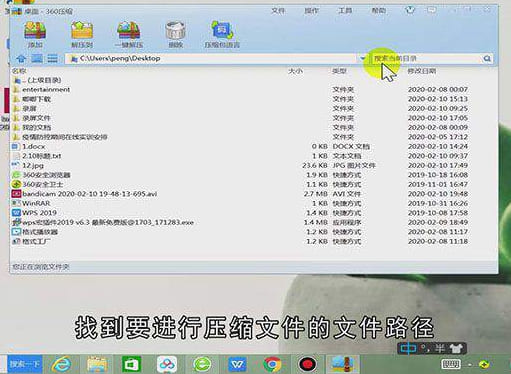Sort by 修改日期 column header
Screen dimensions: 511x374
click(422, 71)
